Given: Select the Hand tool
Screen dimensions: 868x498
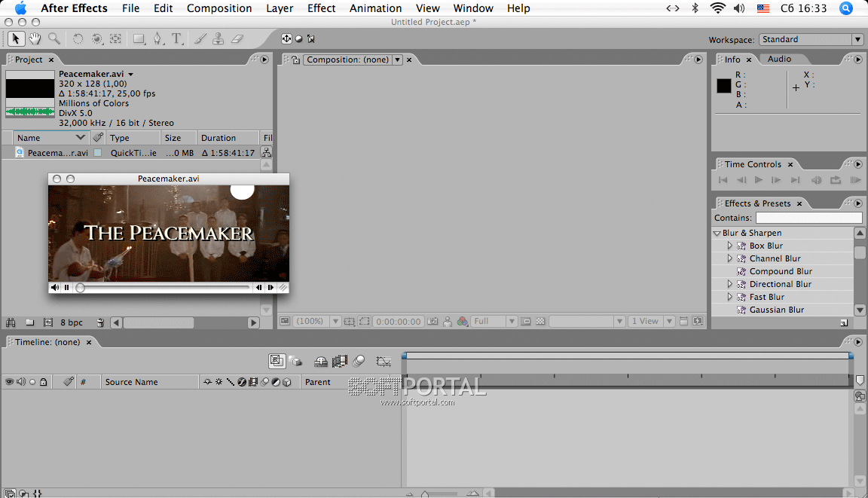Looking at the screenshot, I should pyautogui.click(x=35, y=38).
